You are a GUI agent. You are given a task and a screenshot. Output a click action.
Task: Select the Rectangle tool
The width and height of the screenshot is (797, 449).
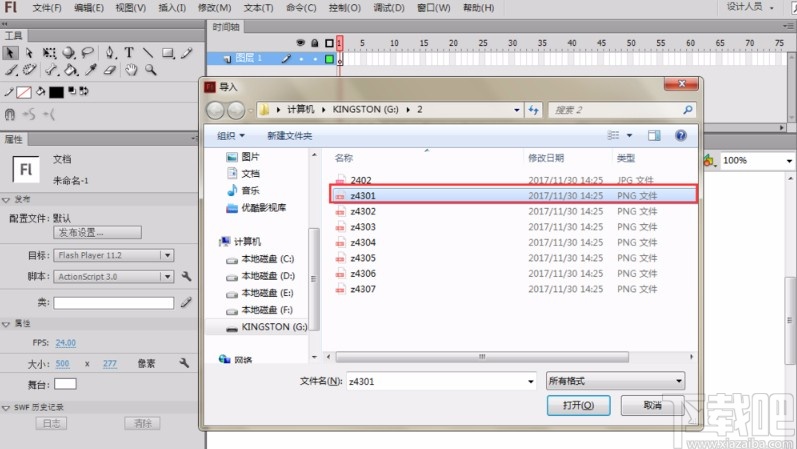coord(168,52)
